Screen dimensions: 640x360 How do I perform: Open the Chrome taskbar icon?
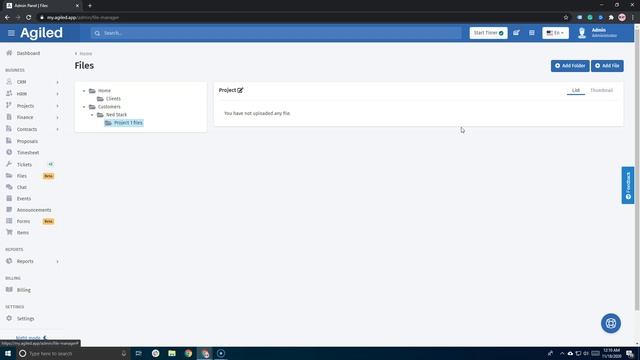point(188,353)
